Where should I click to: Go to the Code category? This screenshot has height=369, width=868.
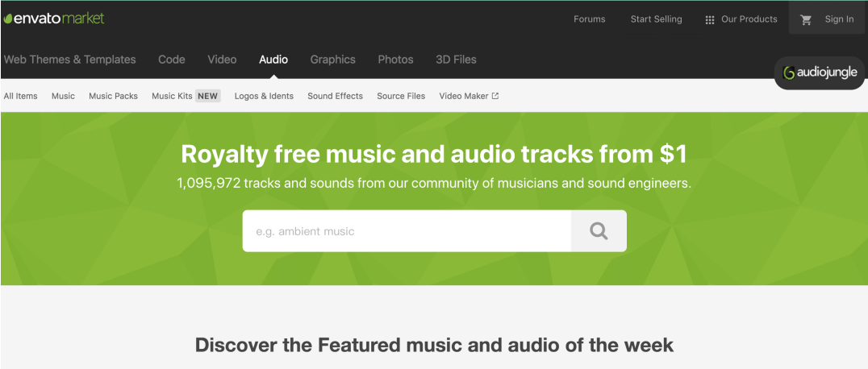point(172,59)
